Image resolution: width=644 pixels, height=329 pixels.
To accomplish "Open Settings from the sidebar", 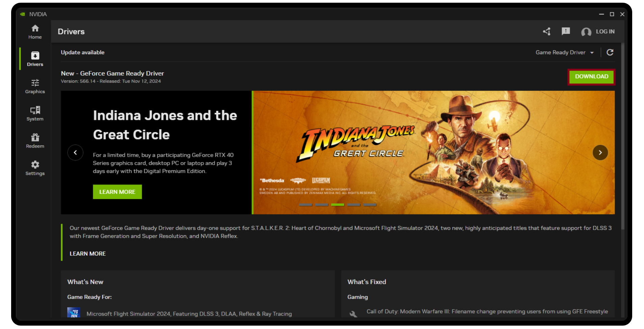I will pos(35,168).
